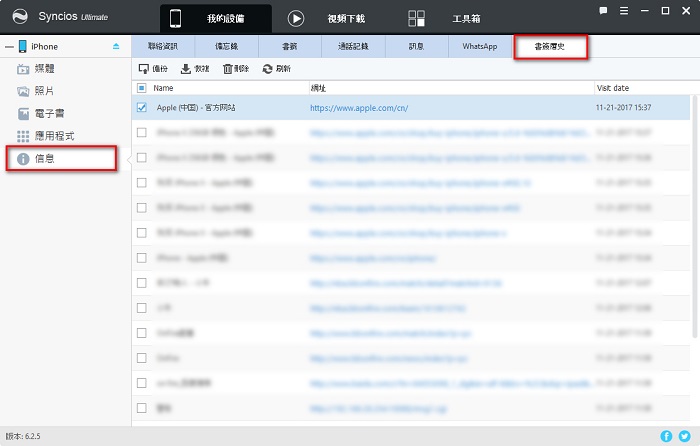Click the 11-21-2017 15:37 visit date cell
The image size is (700, 446).
point(623,108)
